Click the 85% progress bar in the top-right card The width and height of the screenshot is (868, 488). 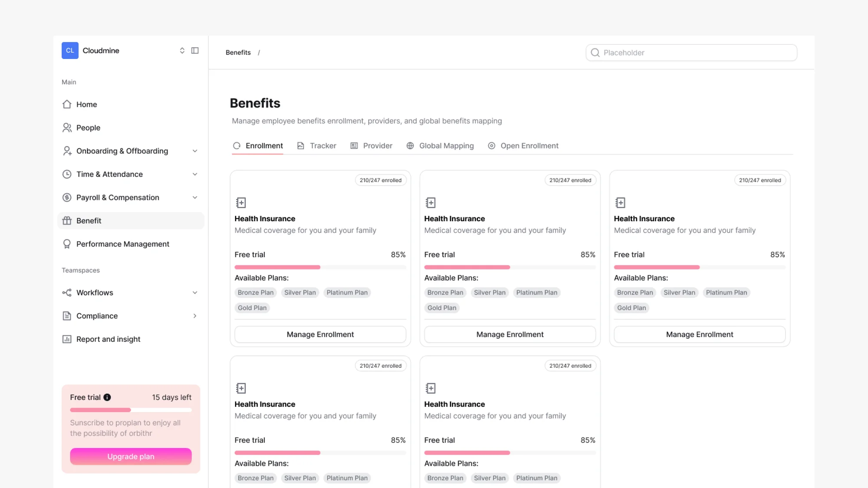[700, 267]
